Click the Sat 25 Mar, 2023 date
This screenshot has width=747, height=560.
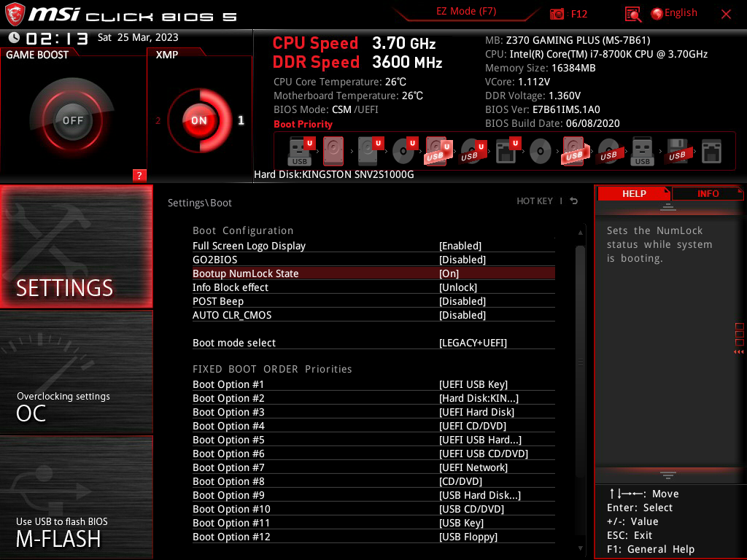coord(138,37)
